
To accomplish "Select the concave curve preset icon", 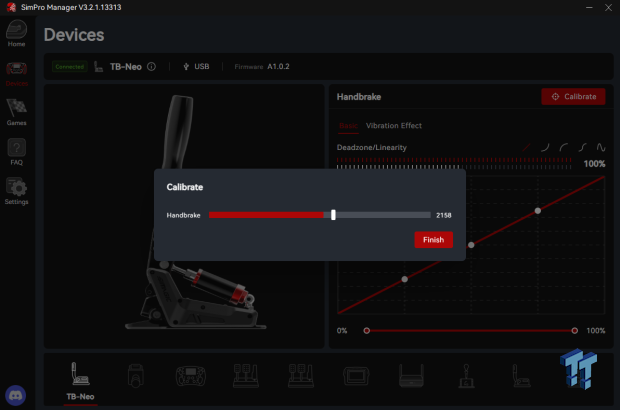I will click(x=545, y=147).
